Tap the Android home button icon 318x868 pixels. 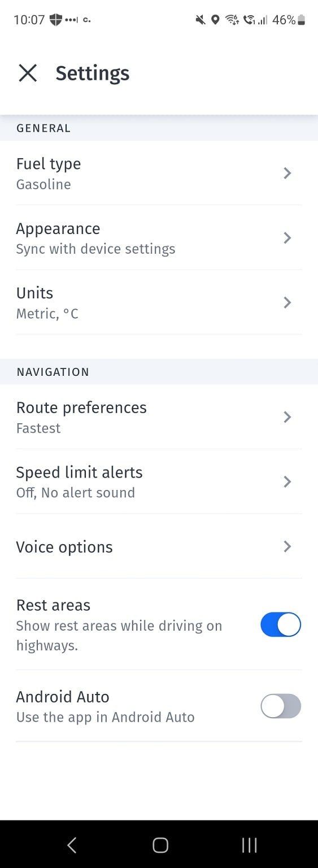pos(160,845)
